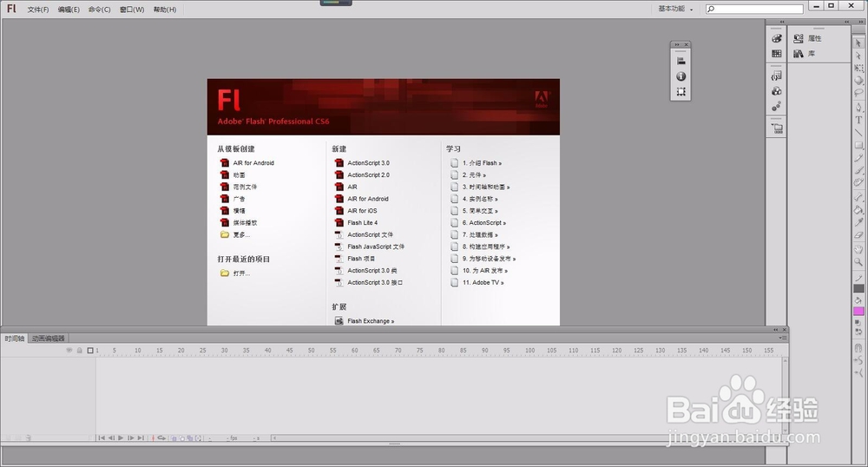
Task: Select the Paint Bucket tool
Action: 858,210
